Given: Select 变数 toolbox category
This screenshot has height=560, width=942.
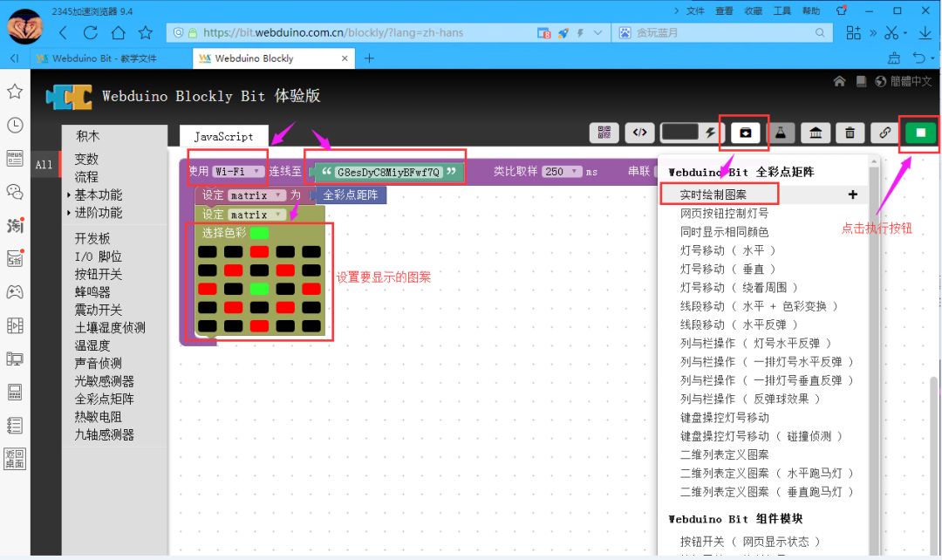Looking at the screenshot, I should 86,159.
